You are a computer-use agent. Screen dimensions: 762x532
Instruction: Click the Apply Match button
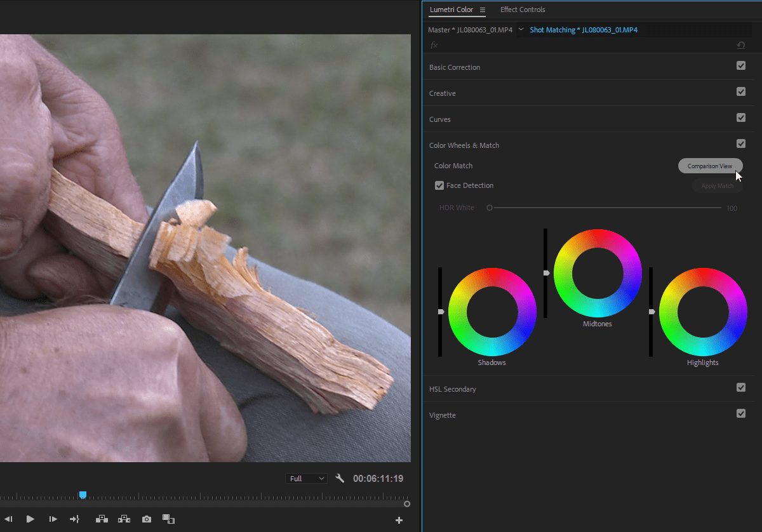point(717,185)
